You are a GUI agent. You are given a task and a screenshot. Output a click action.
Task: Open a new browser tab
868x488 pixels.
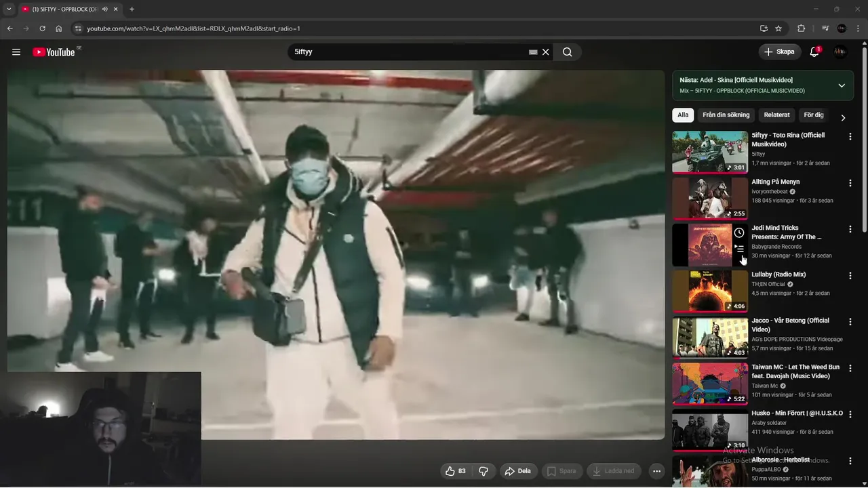pos(132,9)
